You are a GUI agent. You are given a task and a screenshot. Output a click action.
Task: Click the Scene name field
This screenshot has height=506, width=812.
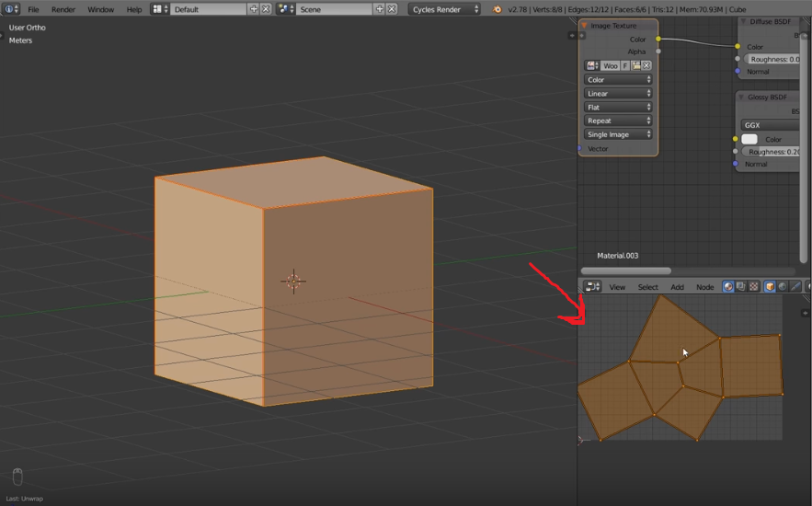(334, 9)
